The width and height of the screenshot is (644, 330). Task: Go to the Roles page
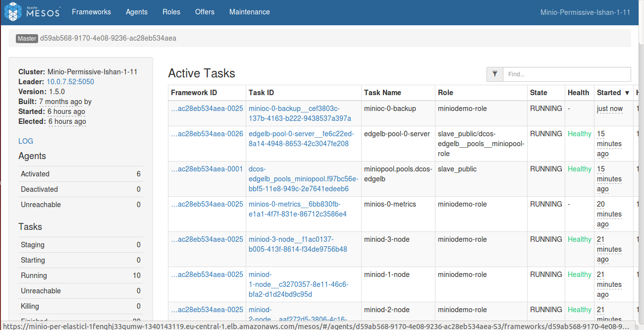tap(171, 12)
